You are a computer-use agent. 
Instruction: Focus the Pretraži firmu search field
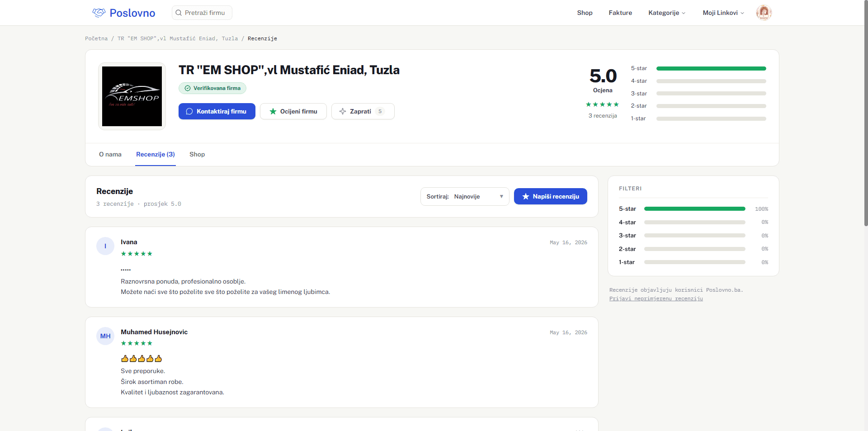pyautogui.click(x=202, y=13)
